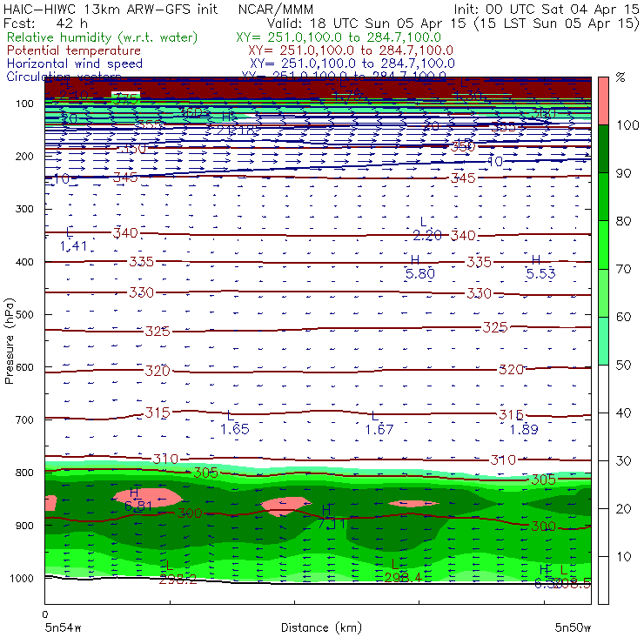Click the '700' pressure axis tick label
Viewport: 644px width, 644px height.
(25, 419)
